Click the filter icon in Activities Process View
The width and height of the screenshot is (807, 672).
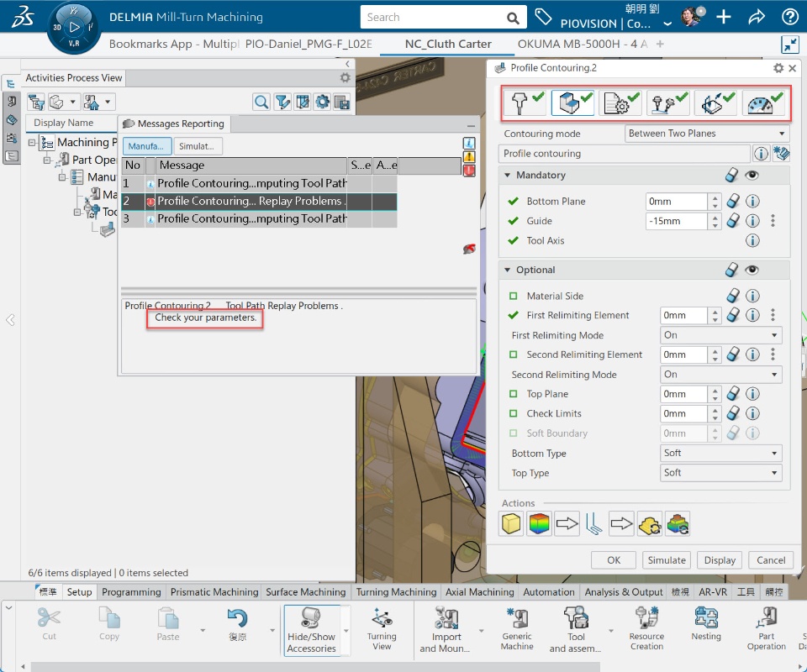pos(282,102)
